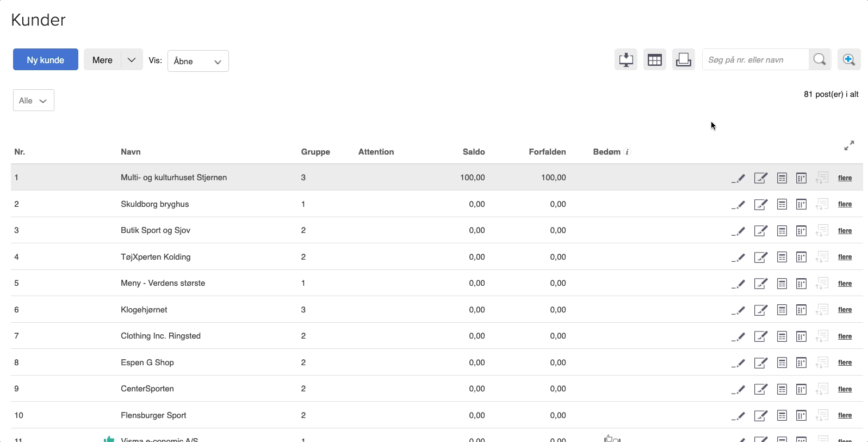Image resolution: width=868 pixels, height=442 pixels.
Task: Sort by the Saldo column header
Action: [473, 152]
